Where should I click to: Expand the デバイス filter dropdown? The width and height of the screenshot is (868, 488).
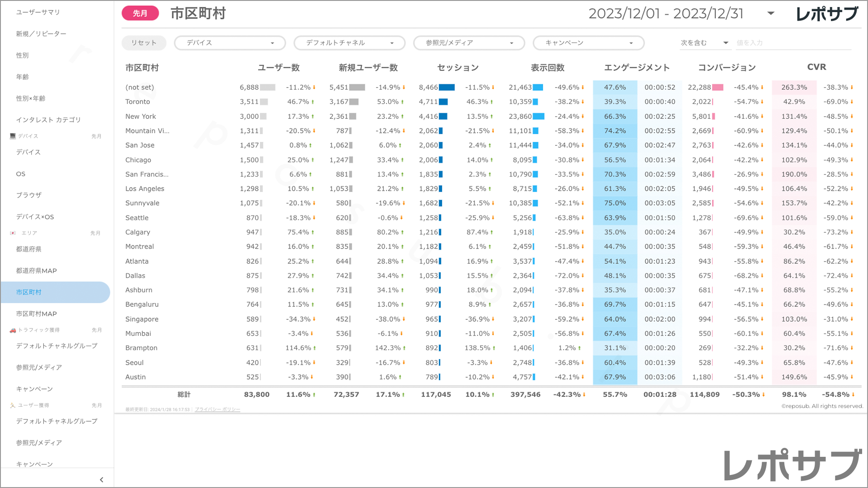tap(230, 43)
